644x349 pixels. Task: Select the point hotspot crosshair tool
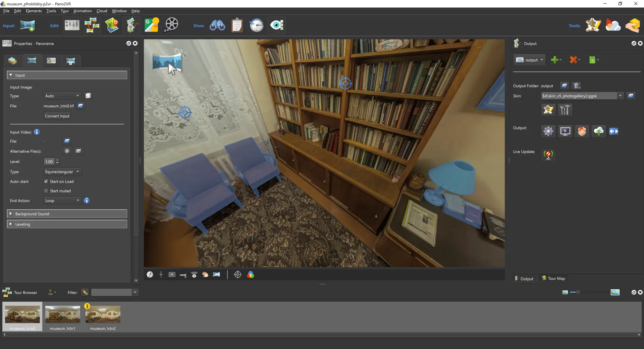coord(237,275)
